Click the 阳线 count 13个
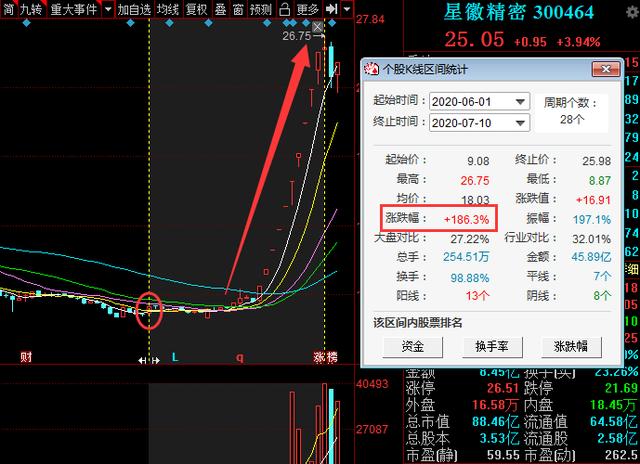The width and height of the screenshot is (640, 464). click(477, 295)
